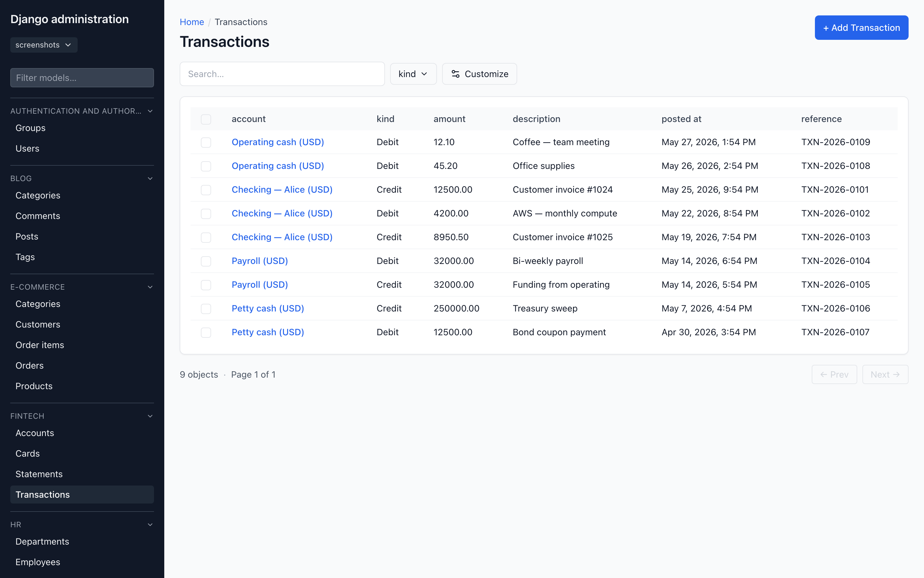Collapse the Fintech sidebar section

150,416
